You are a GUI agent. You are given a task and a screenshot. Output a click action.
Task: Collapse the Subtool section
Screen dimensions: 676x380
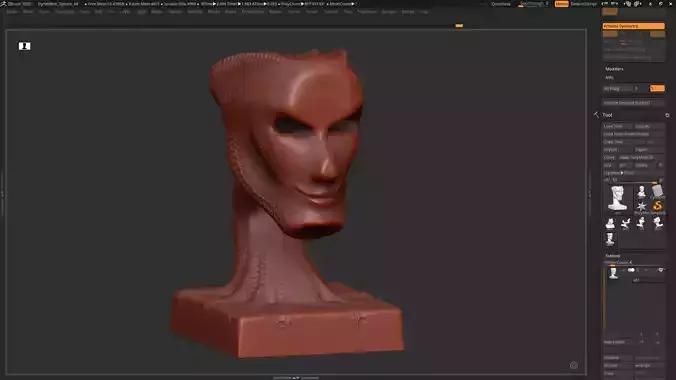tap(612, 256)
